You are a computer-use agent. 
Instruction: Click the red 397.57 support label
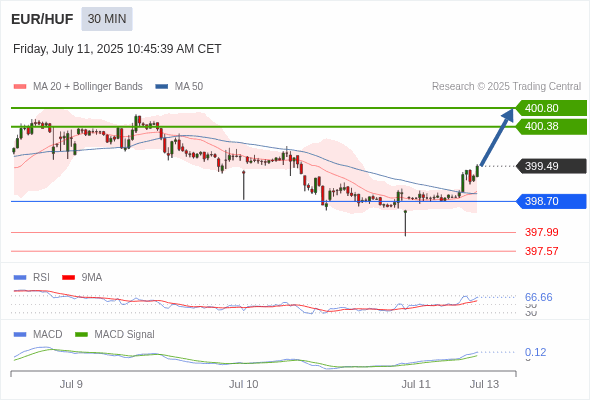point(541,251)
